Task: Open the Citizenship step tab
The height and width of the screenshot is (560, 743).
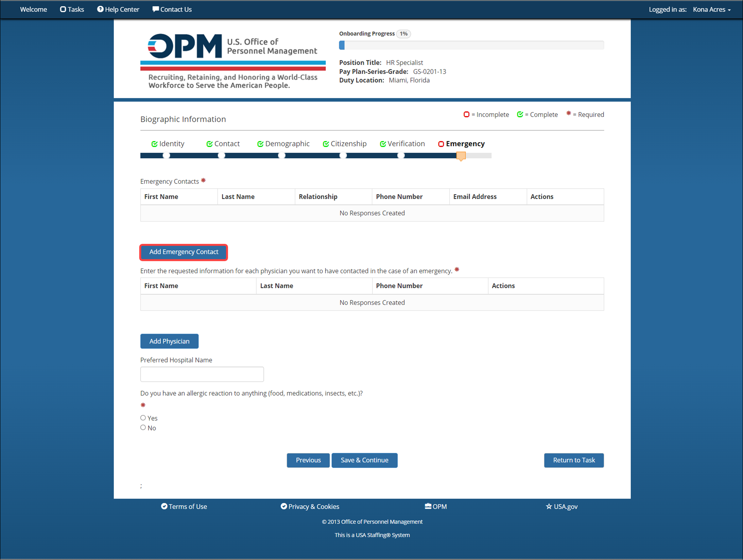Action: 345,144
